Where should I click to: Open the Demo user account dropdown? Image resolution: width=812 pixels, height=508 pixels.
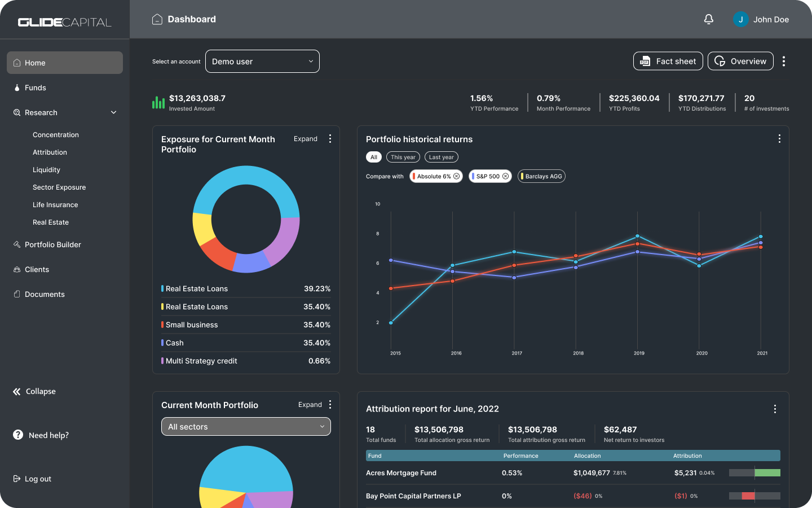click(x=262, y=62)
